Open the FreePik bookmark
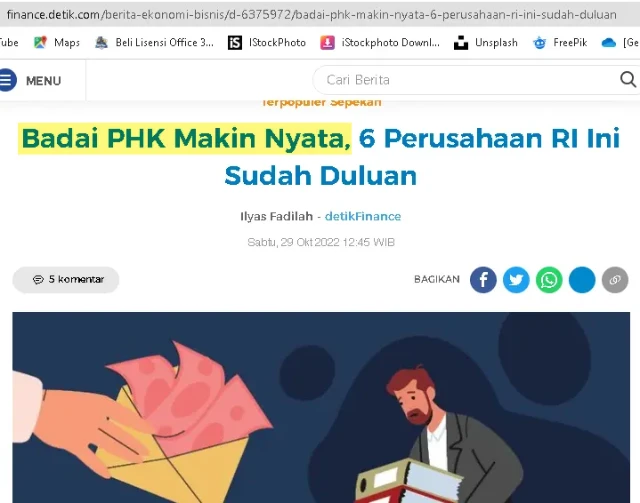The height and width of the screenshot is (503, 640). [x=560, y=42]
